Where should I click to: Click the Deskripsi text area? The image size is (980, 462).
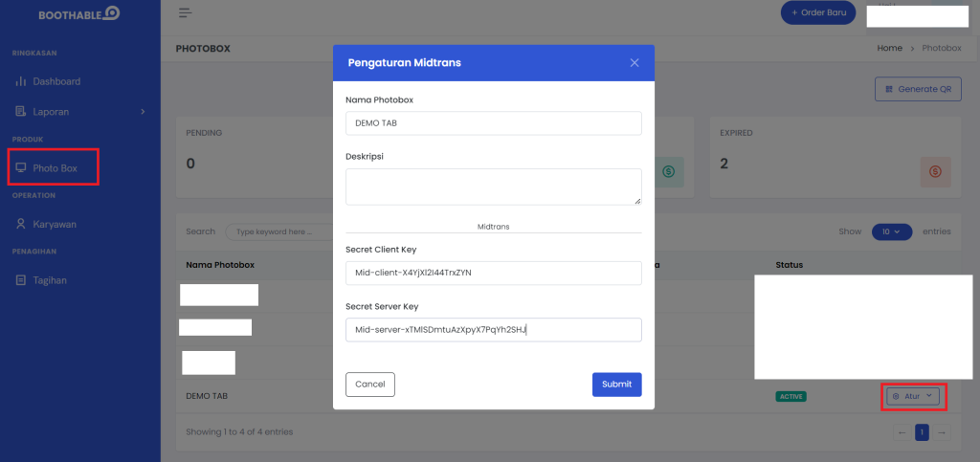pyautogui.click(x=494, y=187)
